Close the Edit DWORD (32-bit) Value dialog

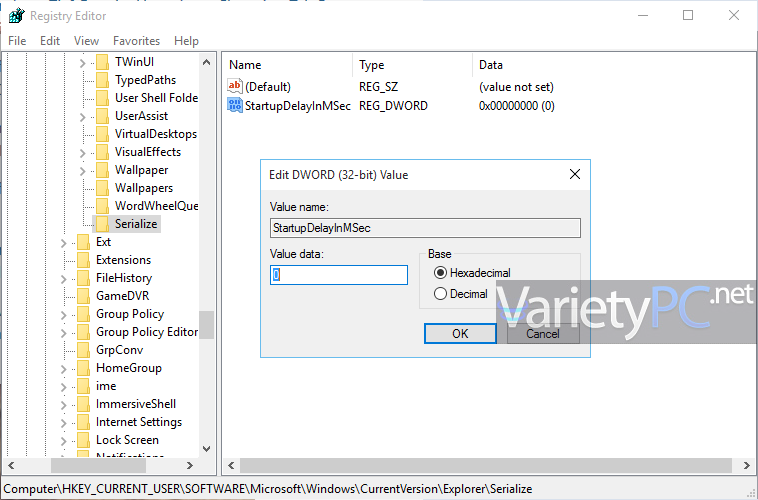(x=575, y=174)
